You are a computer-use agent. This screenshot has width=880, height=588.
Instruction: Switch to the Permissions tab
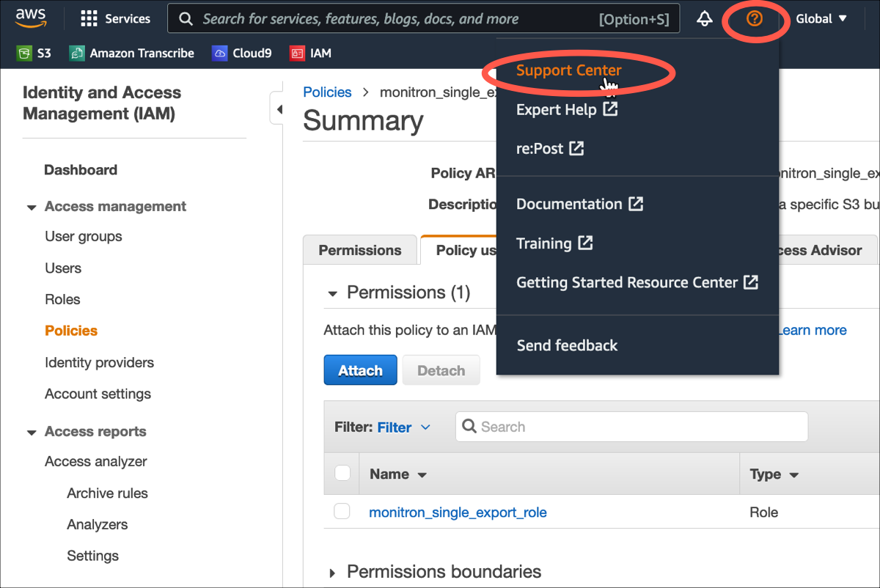coord(359,249)
